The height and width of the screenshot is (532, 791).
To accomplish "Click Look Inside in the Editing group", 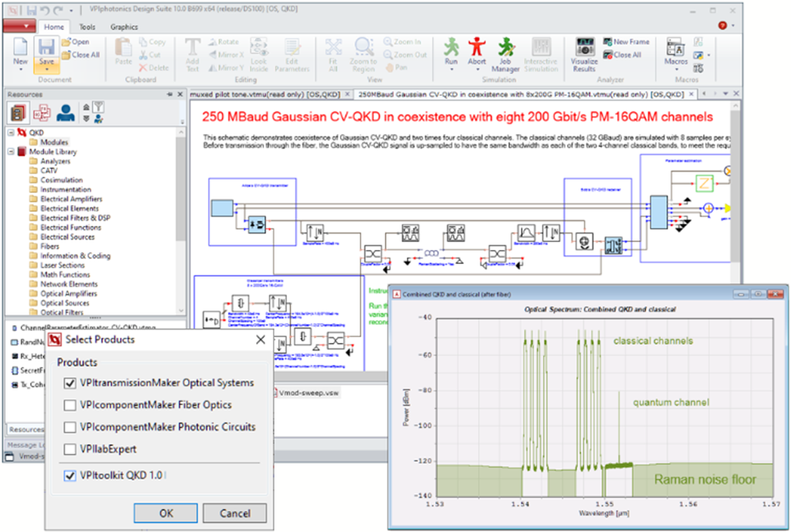I will pyautogui.click(x=259, y=54).
